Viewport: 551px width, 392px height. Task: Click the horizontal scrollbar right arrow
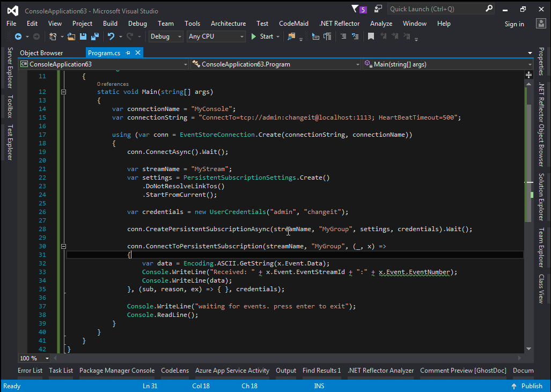point(519,358)
